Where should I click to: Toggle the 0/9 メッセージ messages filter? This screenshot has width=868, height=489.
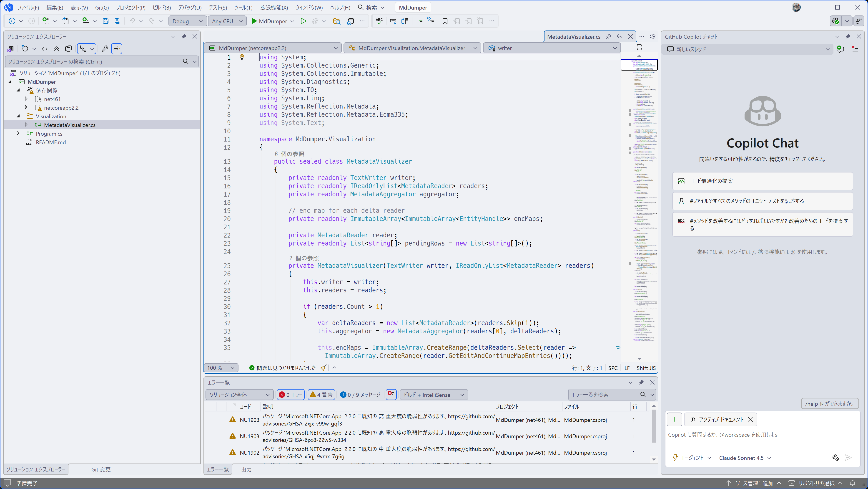tap(360, 395)
